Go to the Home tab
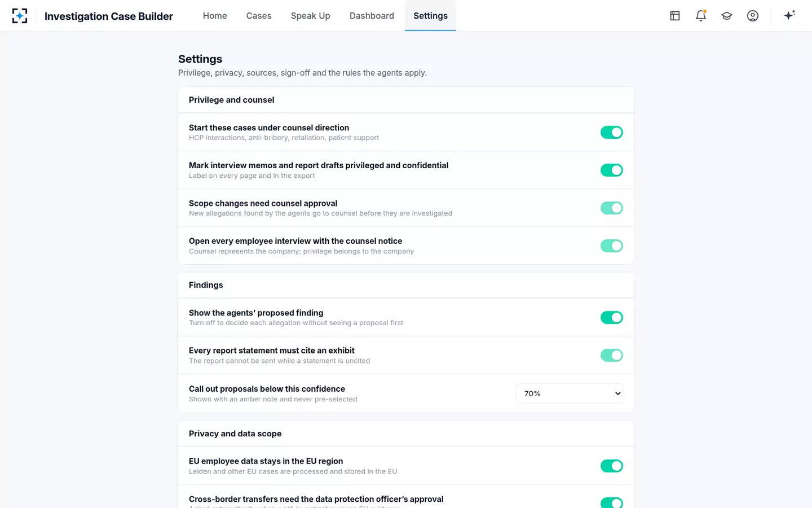Screen dimensions: 812x508 click(215, 16)
